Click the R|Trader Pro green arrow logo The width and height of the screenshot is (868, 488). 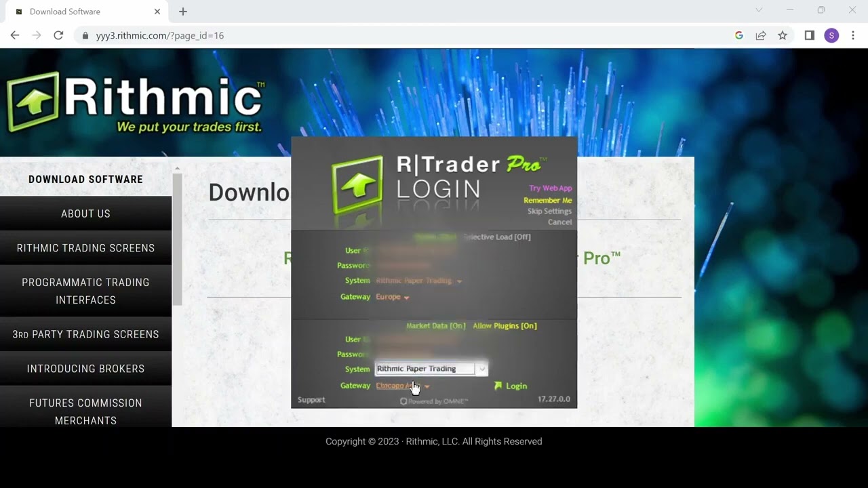357,185
